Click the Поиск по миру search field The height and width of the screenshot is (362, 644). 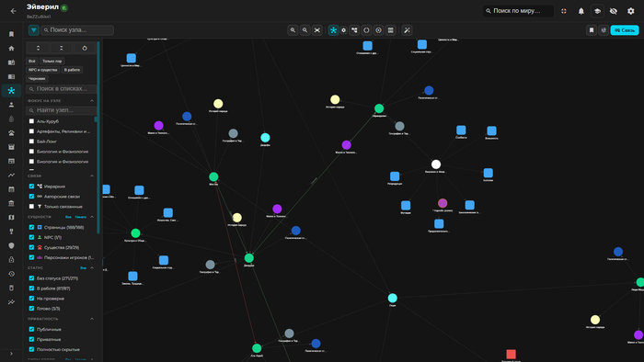[x=518, y=11]
